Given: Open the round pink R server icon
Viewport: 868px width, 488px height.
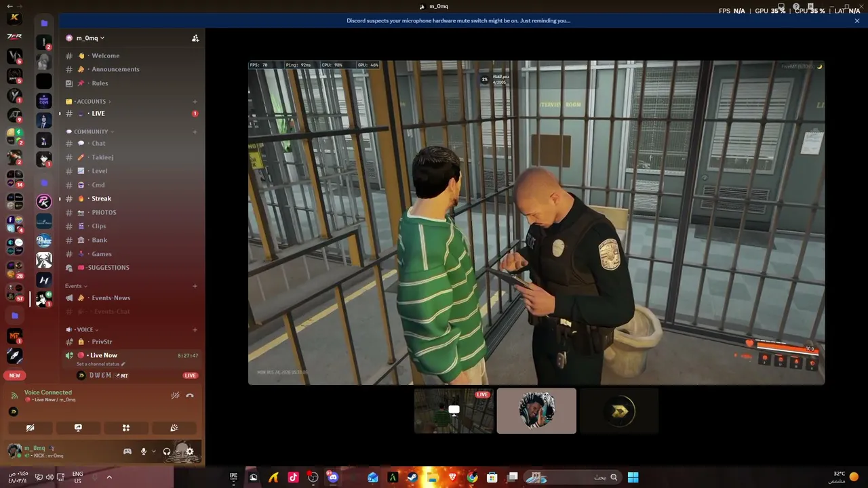Looking at the screenshot, I should 44,201.
